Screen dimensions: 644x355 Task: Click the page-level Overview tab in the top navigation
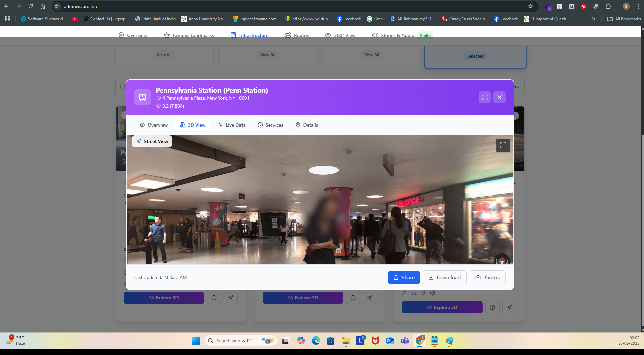pyautogui.click(x=133, y=35)
